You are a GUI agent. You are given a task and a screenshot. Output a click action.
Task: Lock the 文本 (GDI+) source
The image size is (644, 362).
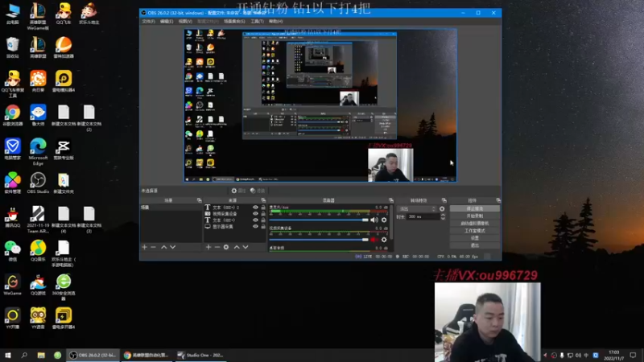point(263,220)
